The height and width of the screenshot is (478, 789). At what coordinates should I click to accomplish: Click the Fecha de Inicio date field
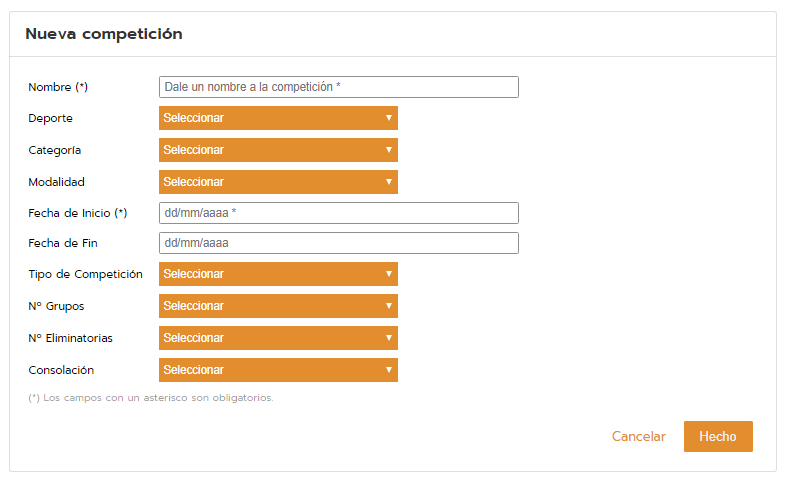(339, 213)
